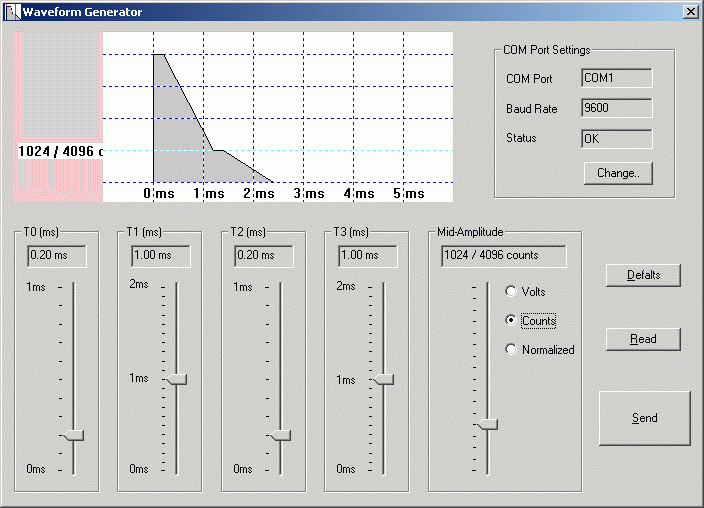Click the 1 ms label on graph axis
The height and width of the screenshot is (508, 704).
pos(209,194)
